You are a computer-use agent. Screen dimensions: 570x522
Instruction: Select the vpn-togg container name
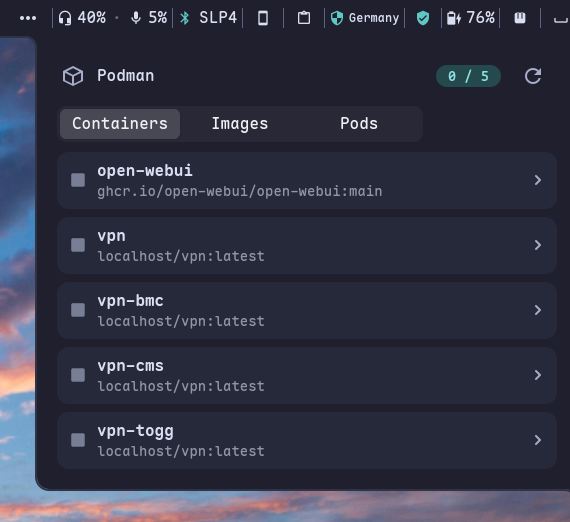tap(135, 431)
